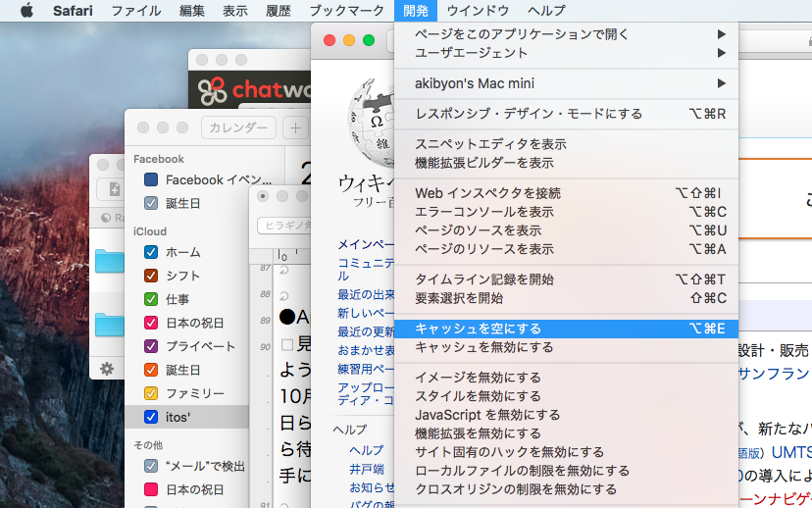Choose クロスオリジンの制限を無効にする

click(566, 489)
